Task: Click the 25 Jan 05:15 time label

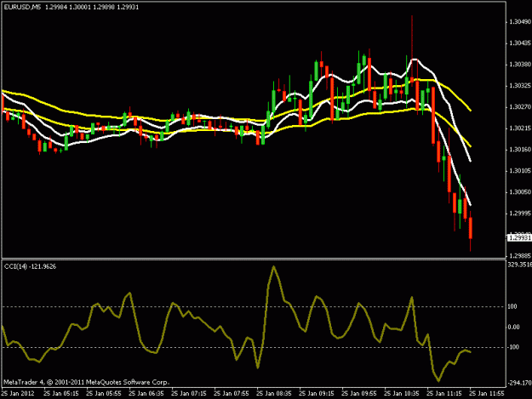Action: [x=61, y=394]
